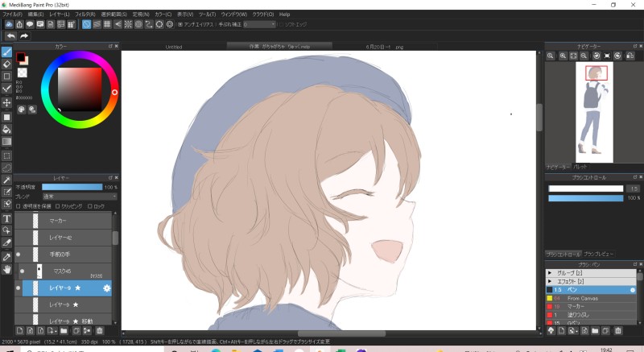644x352 pixels.
Task: Enable the 透明度を保護 checkbox
Action: pos(18,206)
